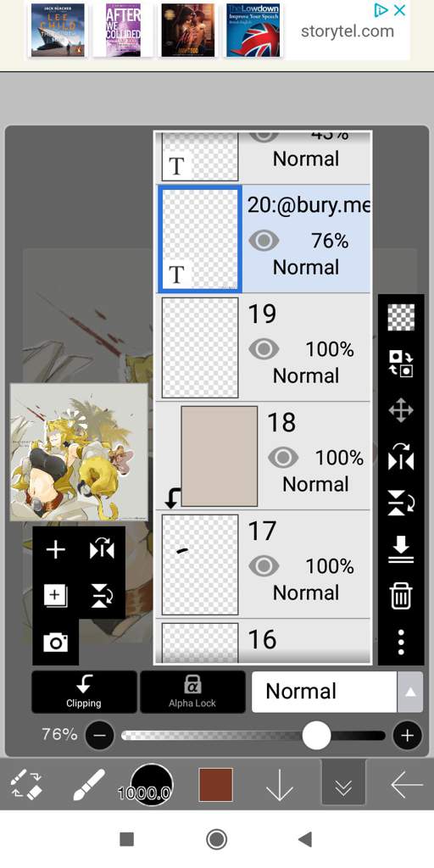Clear layer via checkerboard icon

[x=401, y=318]
